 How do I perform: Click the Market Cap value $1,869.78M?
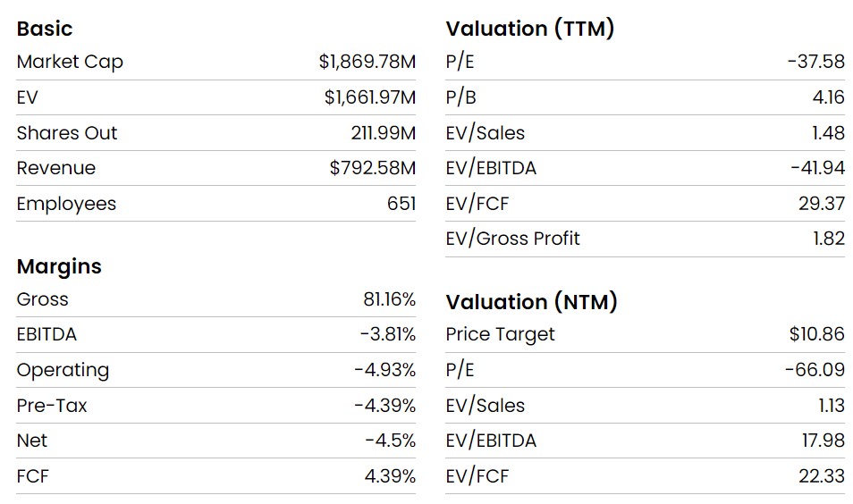point(367,63)
